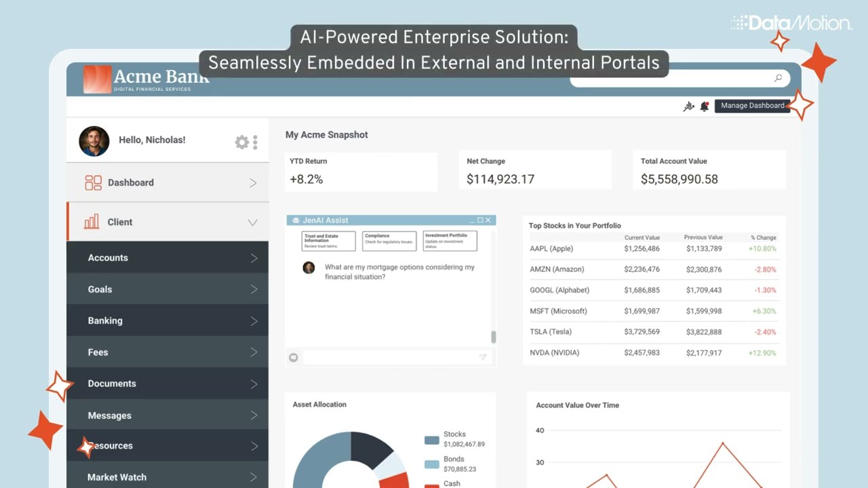Viewport: 868px width, 488px height.
Task: Select the Client menu item
Action: coord(167,222)
